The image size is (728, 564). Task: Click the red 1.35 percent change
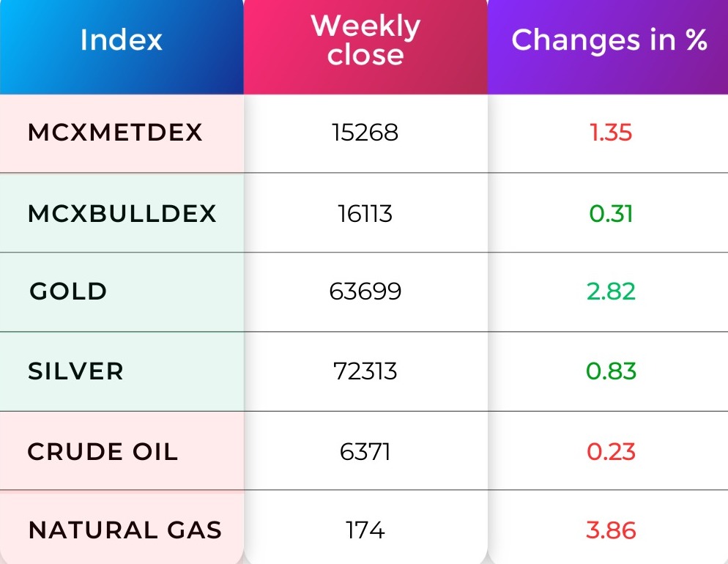[x=611, y=133]
